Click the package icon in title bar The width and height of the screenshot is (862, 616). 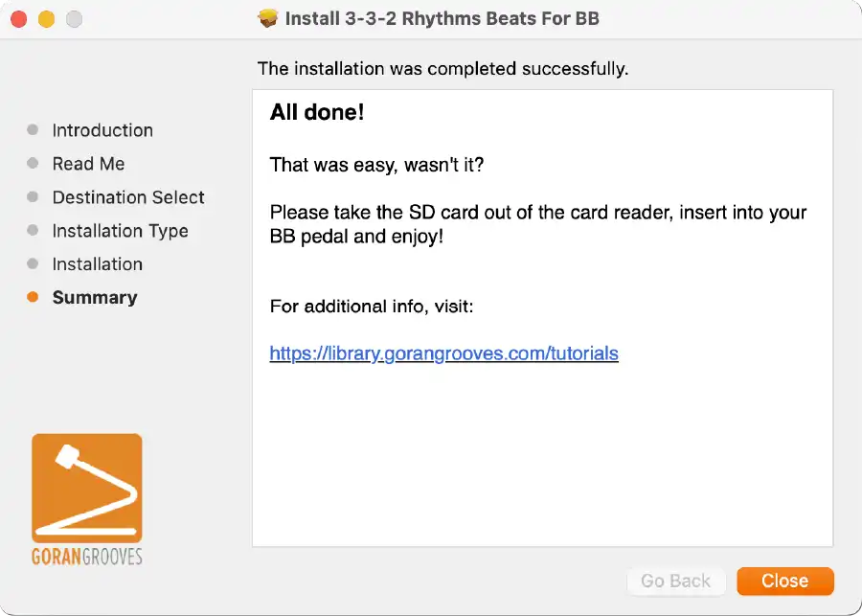pyautogui.click(x=268, y=19)
